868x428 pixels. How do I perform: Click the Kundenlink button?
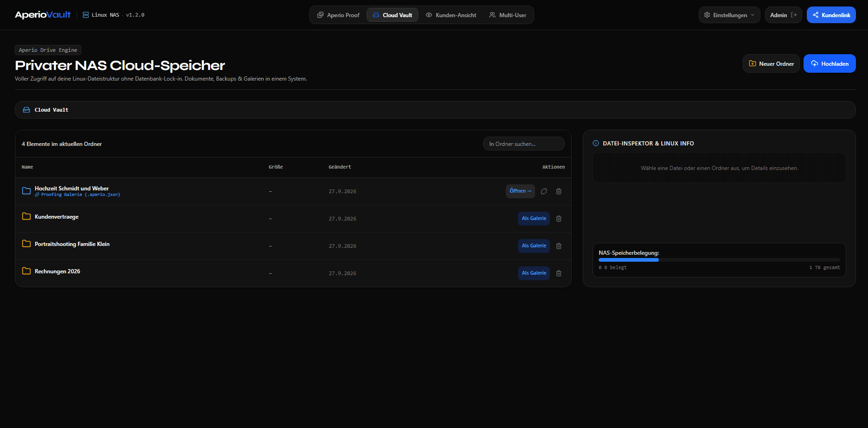point(831,15)
